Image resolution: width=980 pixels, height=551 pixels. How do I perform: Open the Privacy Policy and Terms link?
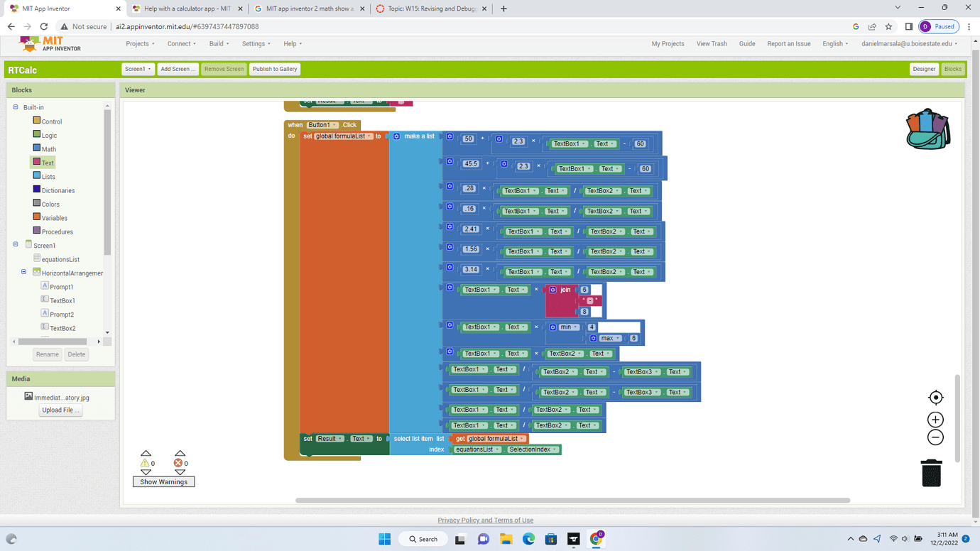[486, 520]
